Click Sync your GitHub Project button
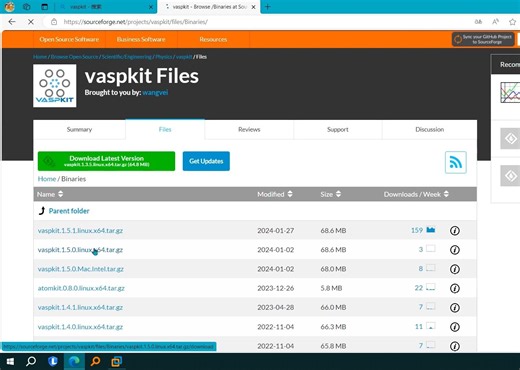The image size is (520, 370). [483, 39]
